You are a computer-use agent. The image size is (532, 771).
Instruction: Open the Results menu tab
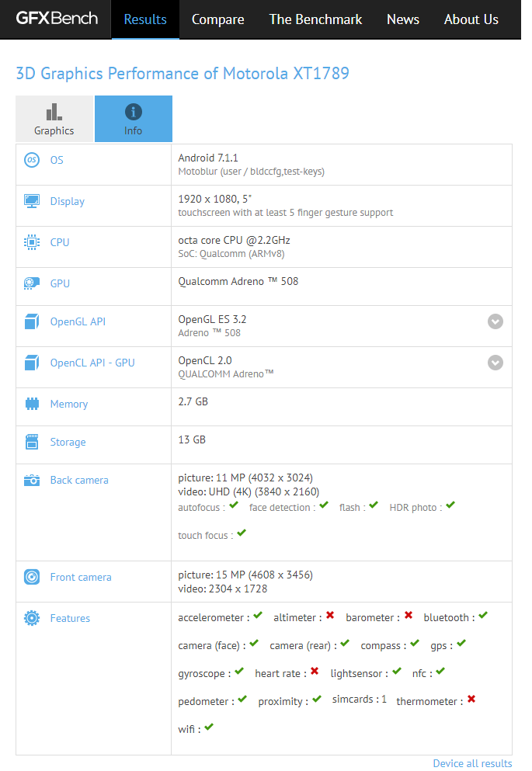(x=145, y=19)
